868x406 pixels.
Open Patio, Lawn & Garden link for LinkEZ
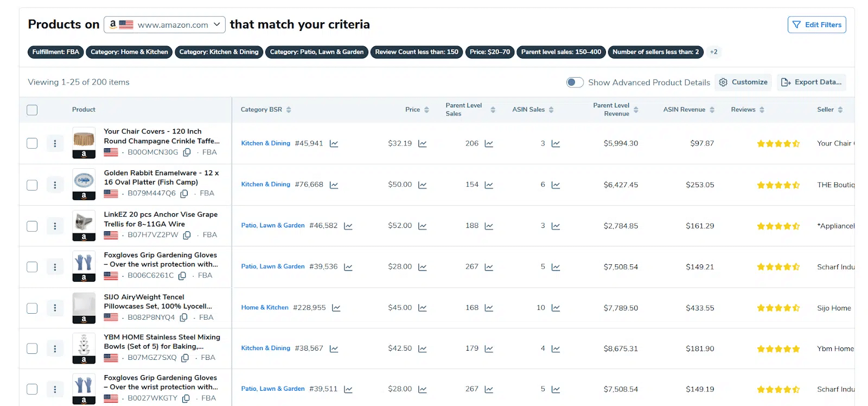coord(273,225)
